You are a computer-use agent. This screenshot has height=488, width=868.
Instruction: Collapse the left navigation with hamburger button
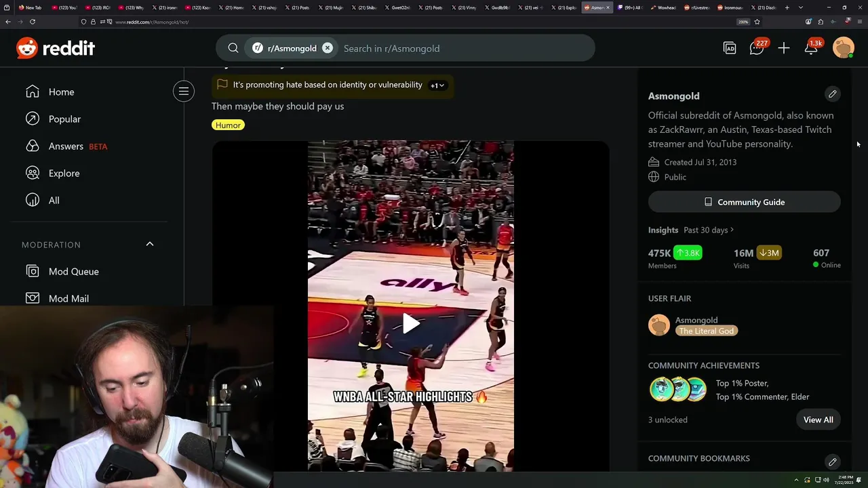tap(183, 91)
